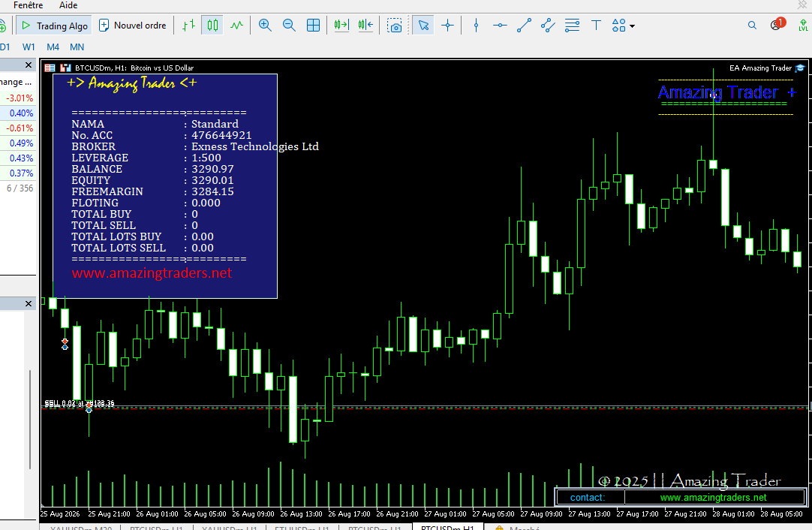This screenshot has width=812, height=530.
Task: Toggle auto scroll to latest bar
Action: point(341,26)
